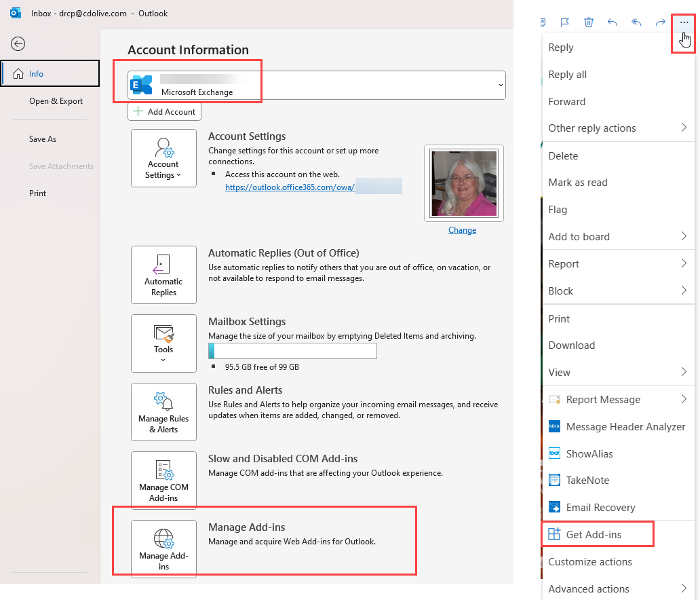This screenshot has width=700, height=600.
Task: Expand the View submenu arrow
Action: coord(684,372)
